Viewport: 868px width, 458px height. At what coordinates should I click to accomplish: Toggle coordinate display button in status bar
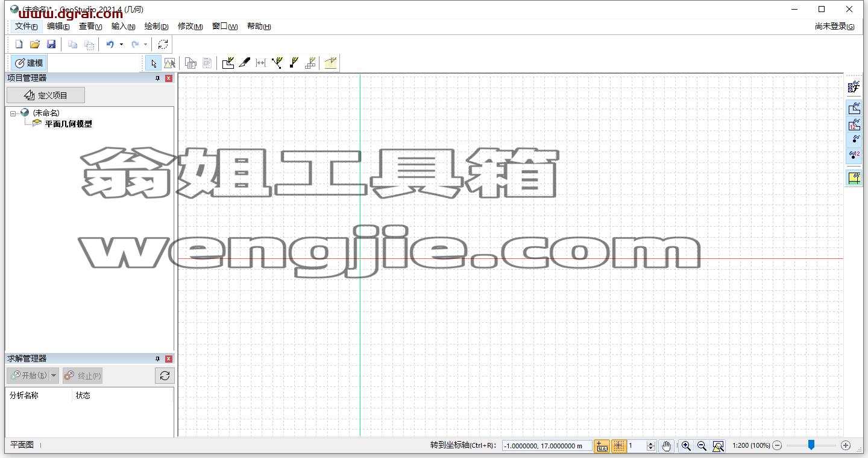point(602,446)
